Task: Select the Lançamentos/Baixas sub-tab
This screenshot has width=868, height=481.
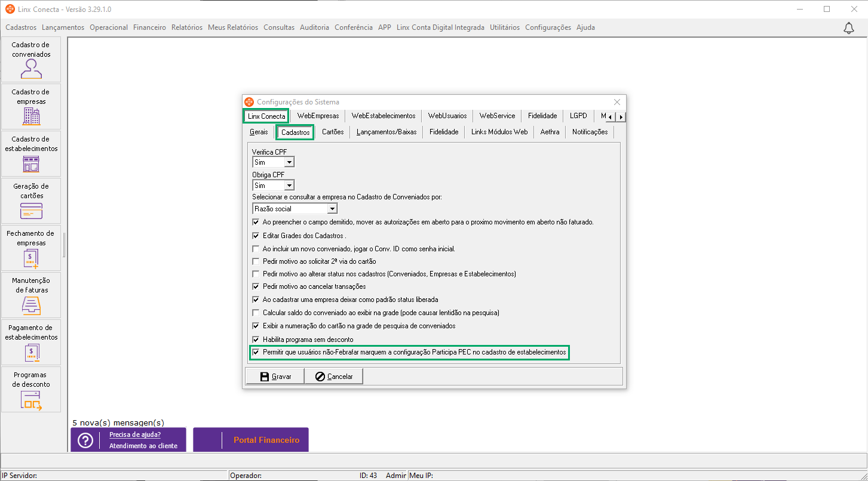Action: (387, 132)
